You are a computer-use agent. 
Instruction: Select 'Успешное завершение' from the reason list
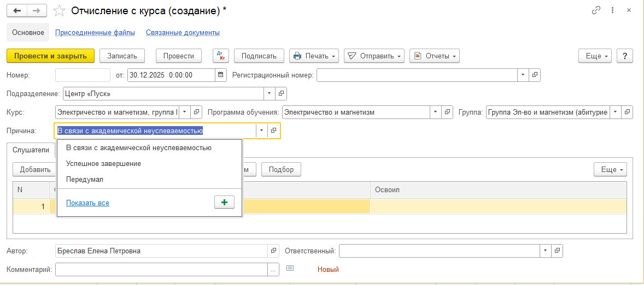pos(103,163)
